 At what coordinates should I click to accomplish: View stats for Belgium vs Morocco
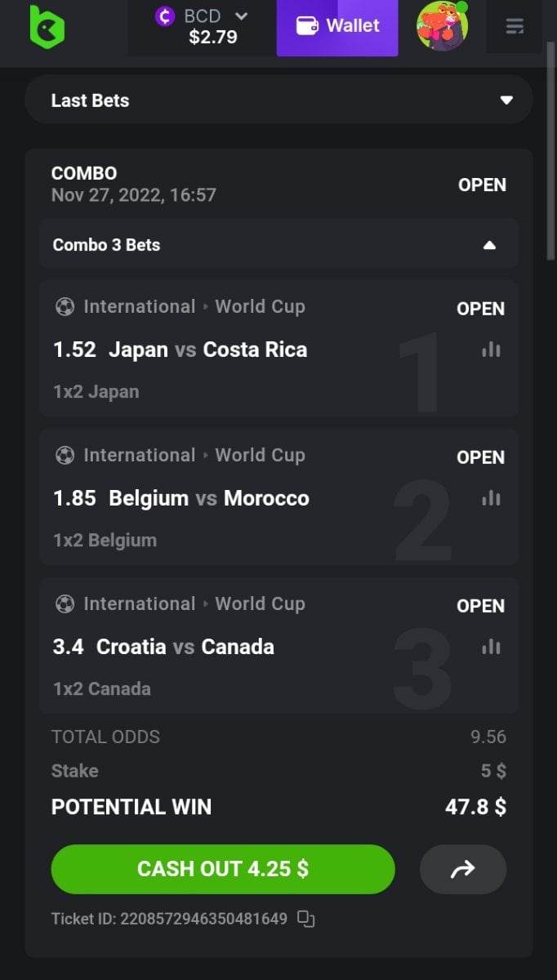[491, 498]
